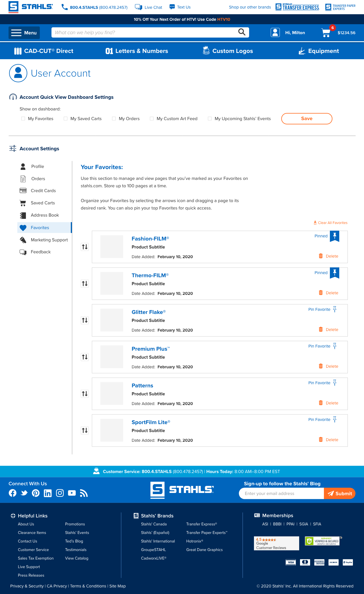Screen dimensions: 364x594
Task: Delete Glitter Flake favorite
Action: coord(328,330)
